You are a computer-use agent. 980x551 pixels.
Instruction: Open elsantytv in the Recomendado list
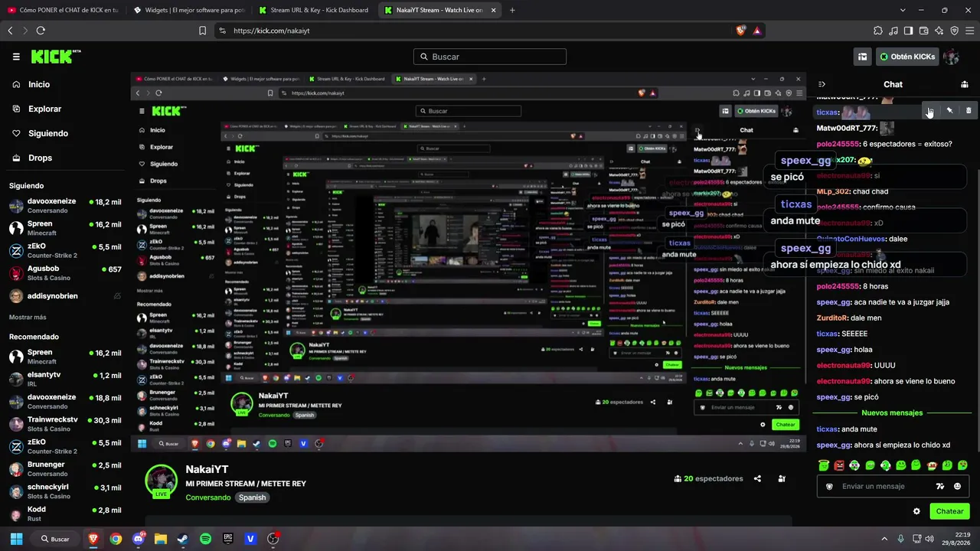coord(65,379)
